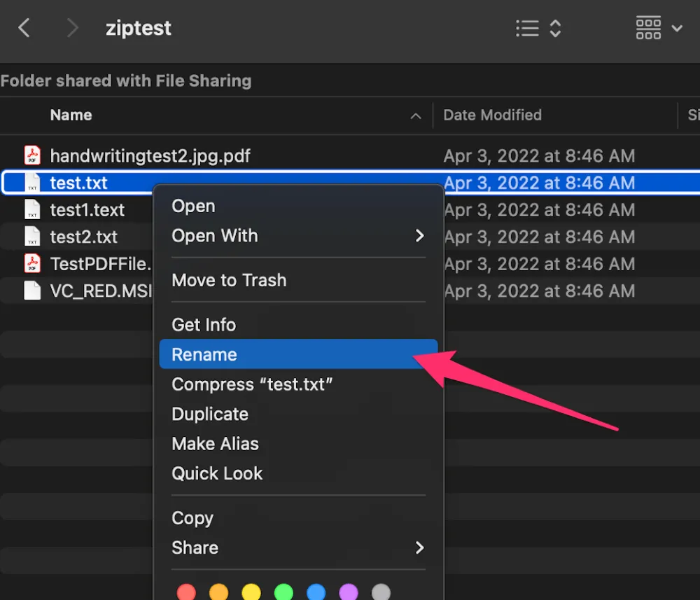Image resolution: width=700 pixels, height=600 pixels.
Task: Apply the red color tag
Action: [x=186, y=592]
